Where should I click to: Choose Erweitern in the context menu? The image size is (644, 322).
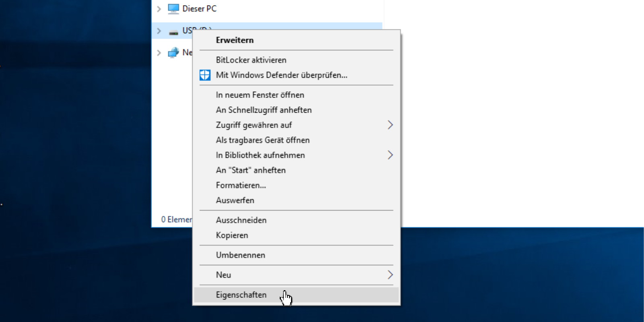(x=296, y=40)
